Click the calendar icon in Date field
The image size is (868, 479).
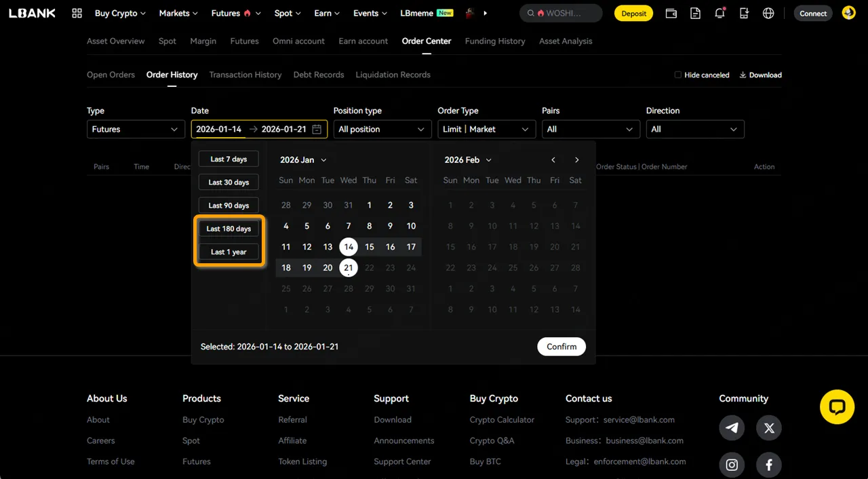click(317, 130)
